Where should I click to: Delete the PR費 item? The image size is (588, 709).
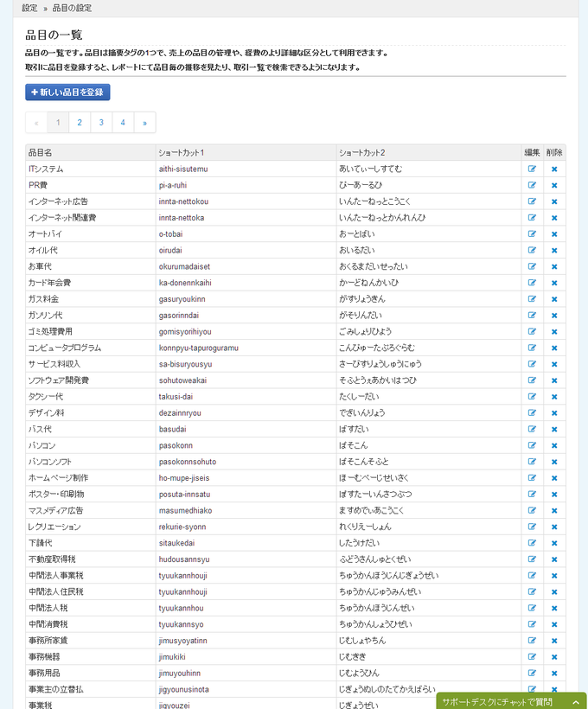click(x=554, y=185)
